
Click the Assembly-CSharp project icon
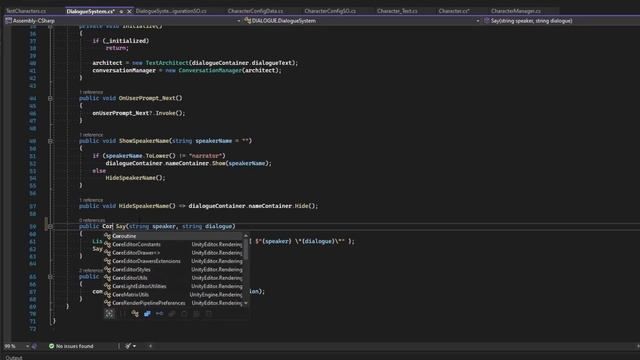point(8,20)
